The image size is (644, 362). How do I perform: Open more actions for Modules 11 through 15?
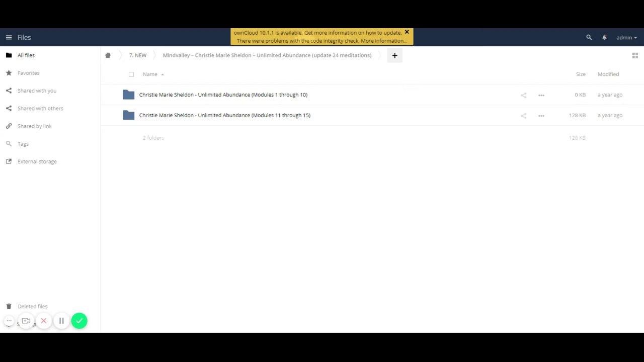click(541, 116)
